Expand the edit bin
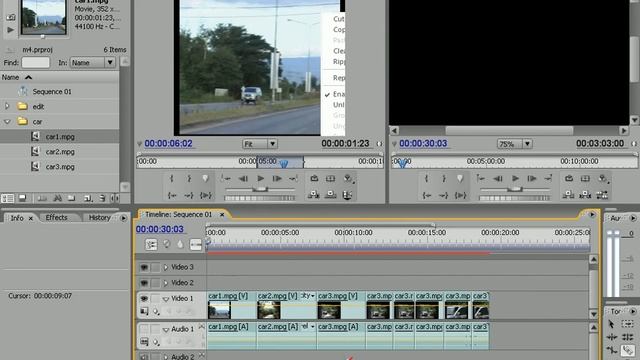The height and width of the screenshot is (360, 640). 7,107
